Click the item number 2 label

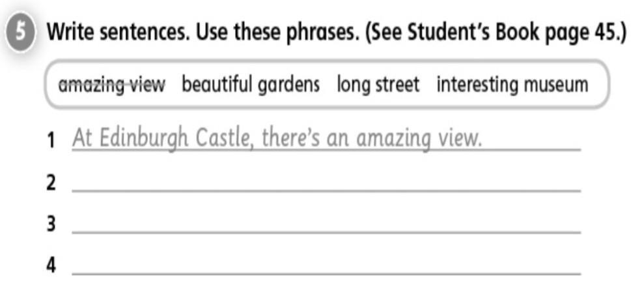coord(51,183)
